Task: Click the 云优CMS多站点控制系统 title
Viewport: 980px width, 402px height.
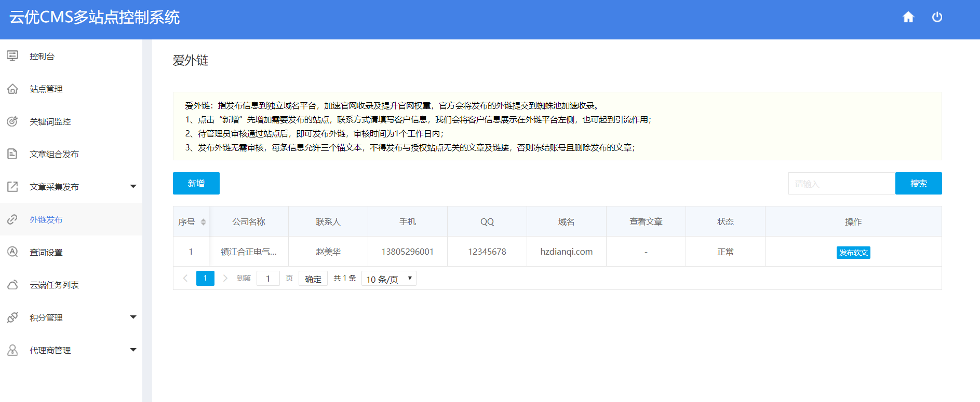Action: [95, 17]
